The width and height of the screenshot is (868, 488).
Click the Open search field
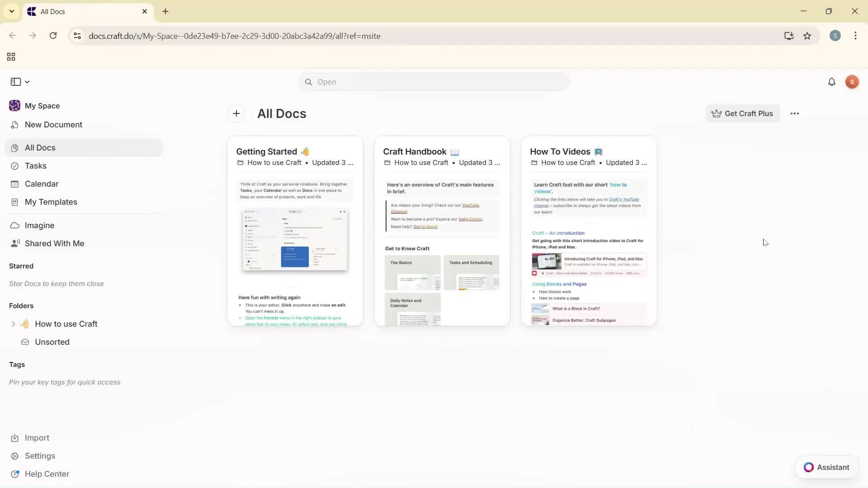[x=433, y=82]
